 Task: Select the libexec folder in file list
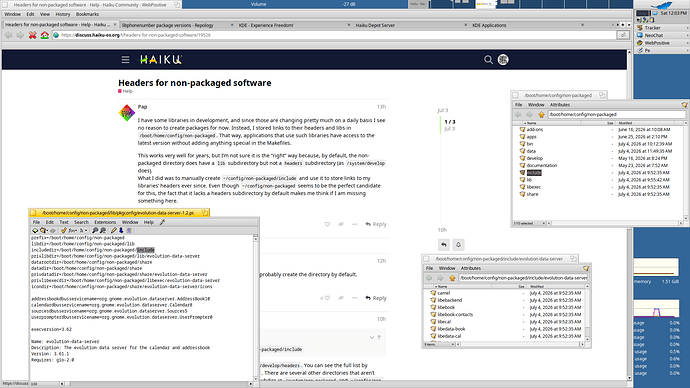tap(534, 187)
